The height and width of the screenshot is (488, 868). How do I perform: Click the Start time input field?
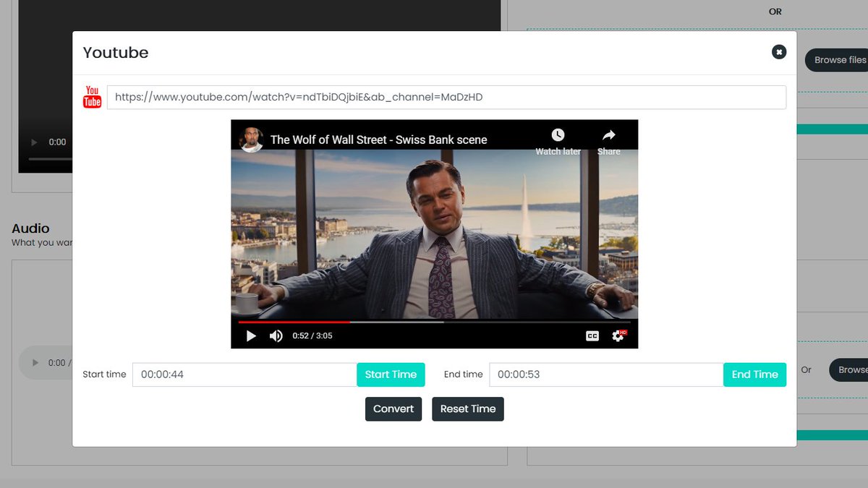244,374
